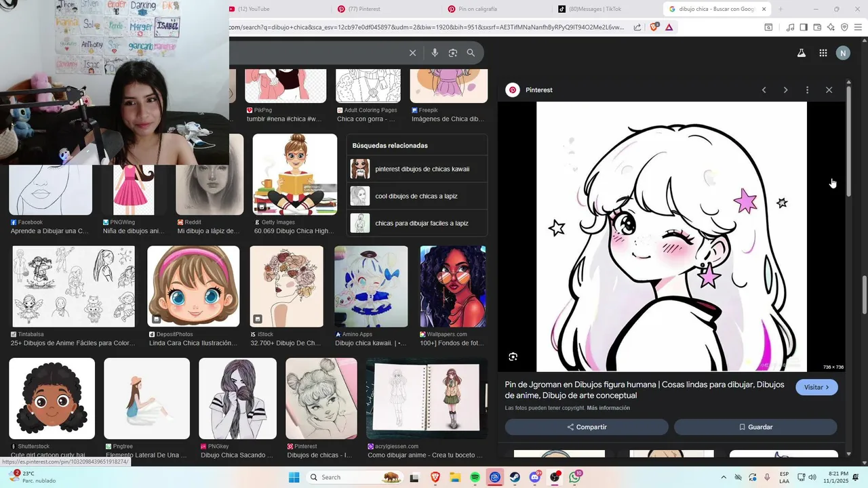This screenshot has width=868, height=488.
Task: Open the PNGKey Dibujo Chica Sacando thumbnail
Action: 237,399
